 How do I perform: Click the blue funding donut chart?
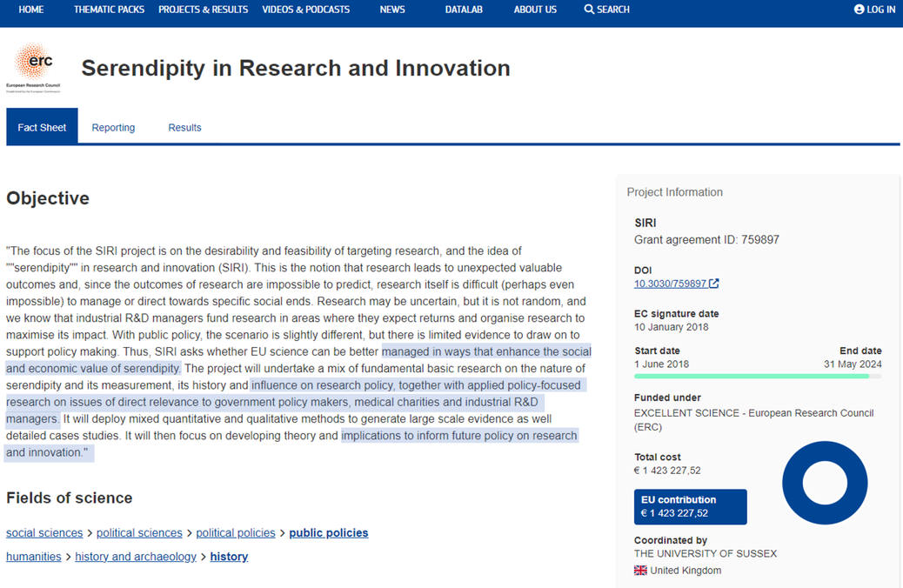click(x=825, y=483)
